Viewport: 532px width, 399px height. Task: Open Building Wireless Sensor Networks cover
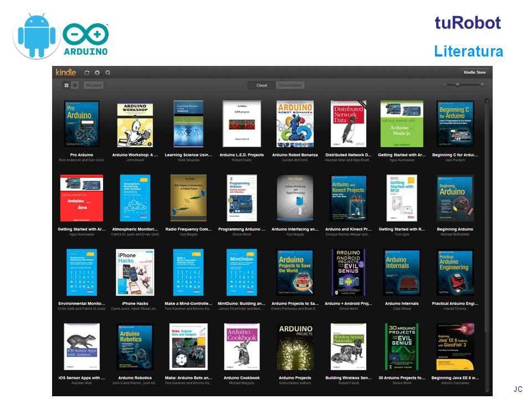(x=349, y=347)
